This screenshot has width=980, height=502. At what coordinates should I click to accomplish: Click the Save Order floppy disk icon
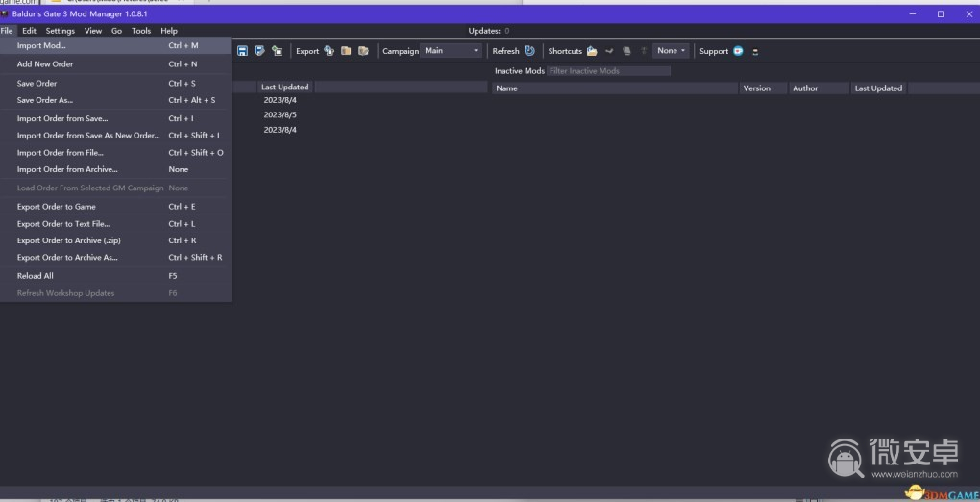[x=242, y=51]
